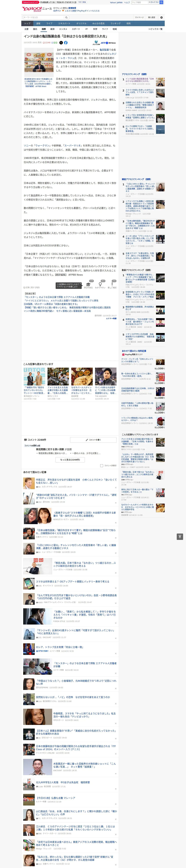
Task: Close the reaction tooltip with its x
Action: pyautogui.click(x=81, y=284)
